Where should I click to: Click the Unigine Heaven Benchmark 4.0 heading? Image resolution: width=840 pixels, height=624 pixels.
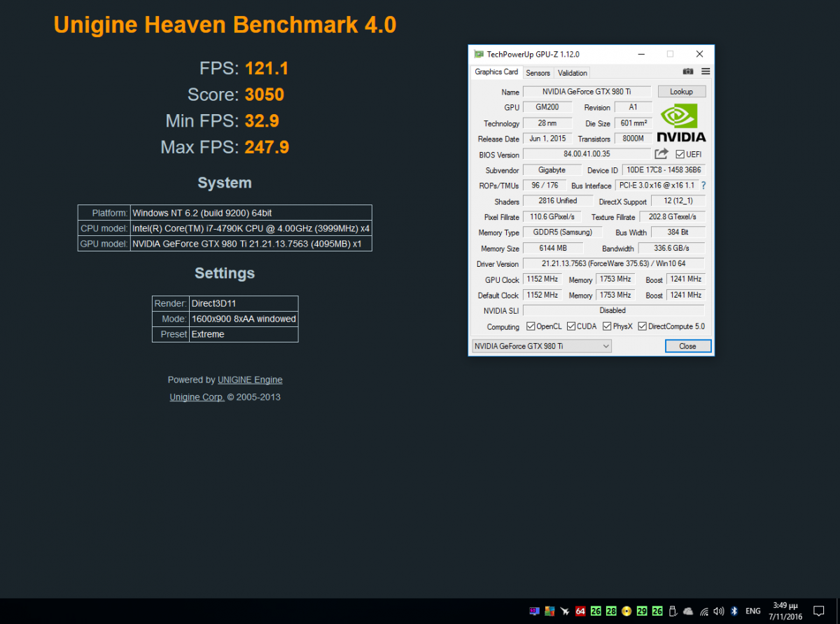(x=225, y=25)
